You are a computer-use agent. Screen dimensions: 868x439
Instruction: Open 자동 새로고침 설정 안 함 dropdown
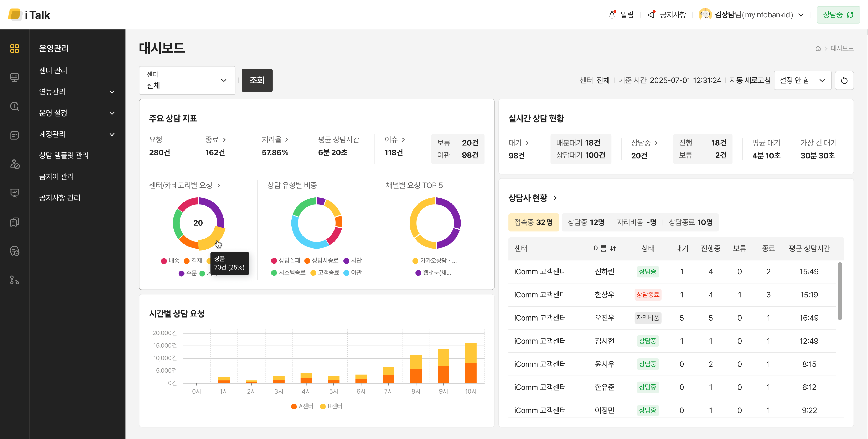(x=803, y=81)
